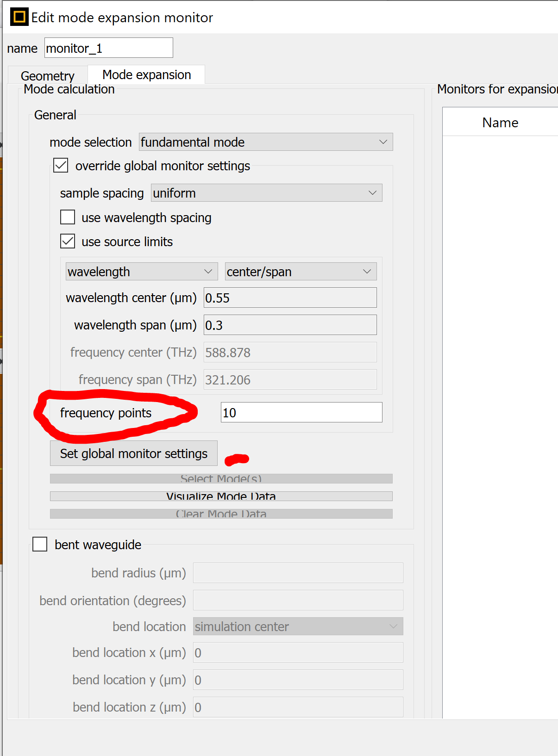
Task: Open center/span dropdown
Action: click(x=301, y=272)
